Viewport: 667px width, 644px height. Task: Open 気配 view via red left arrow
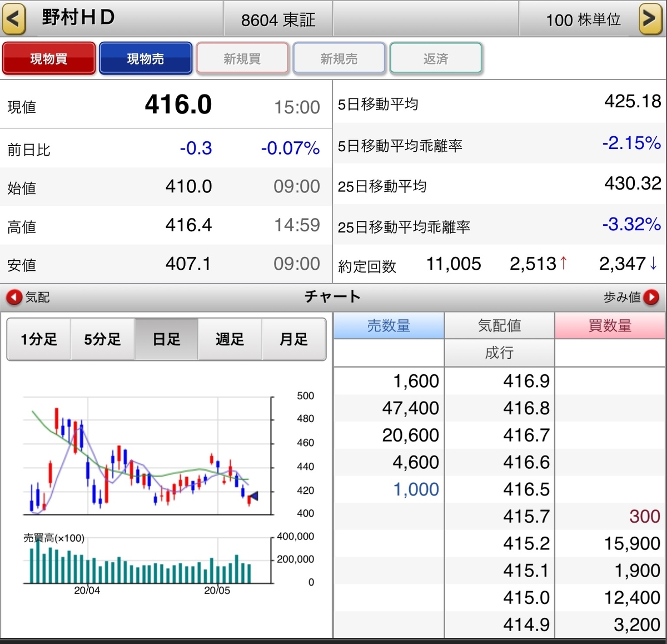click(14, 298)
